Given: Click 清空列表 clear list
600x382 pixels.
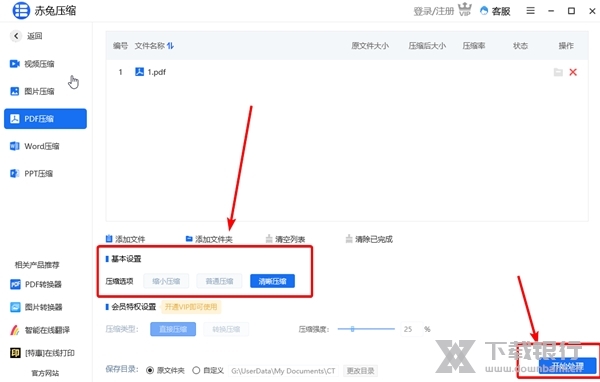Looking at the screenshot, I should (285, 239).
